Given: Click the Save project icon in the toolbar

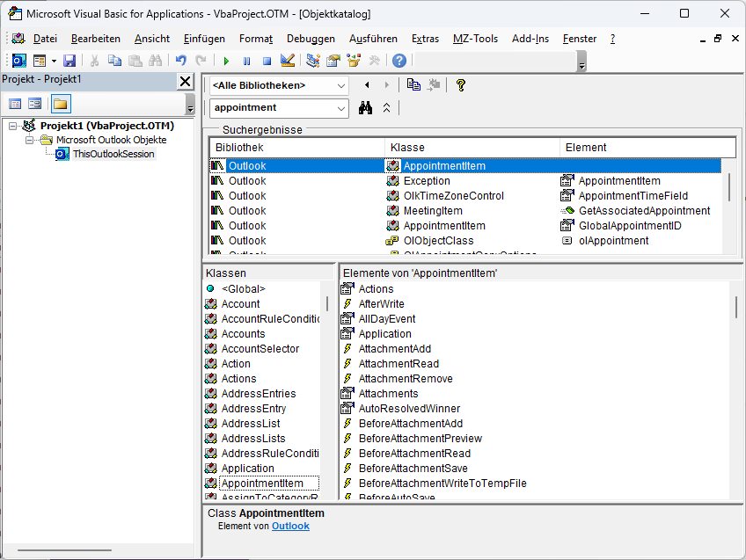Looking at the screenshot, I should (x=69, y=61).
